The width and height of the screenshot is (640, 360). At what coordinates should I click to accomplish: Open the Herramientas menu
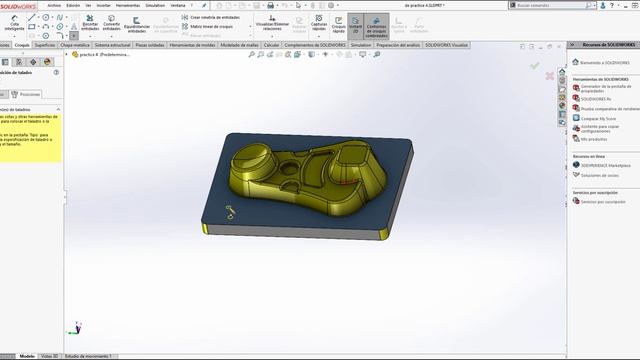click(x=128, y=5)
